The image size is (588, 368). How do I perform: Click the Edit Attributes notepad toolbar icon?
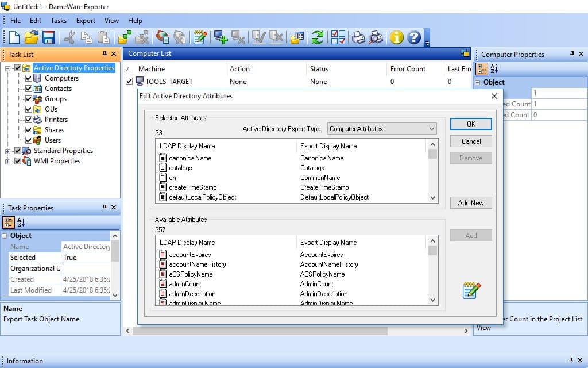click(x=199, y=37)
